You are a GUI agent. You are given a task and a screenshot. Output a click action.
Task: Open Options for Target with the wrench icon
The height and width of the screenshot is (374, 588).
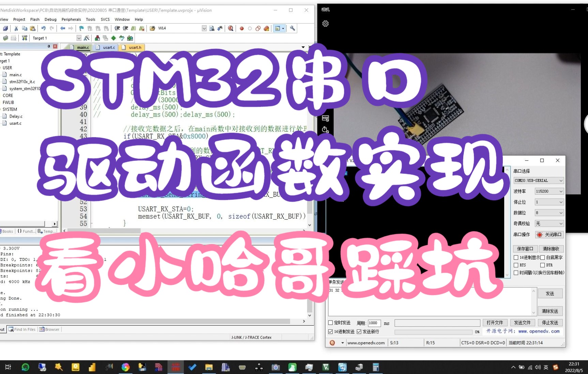[x=292, y=28]
